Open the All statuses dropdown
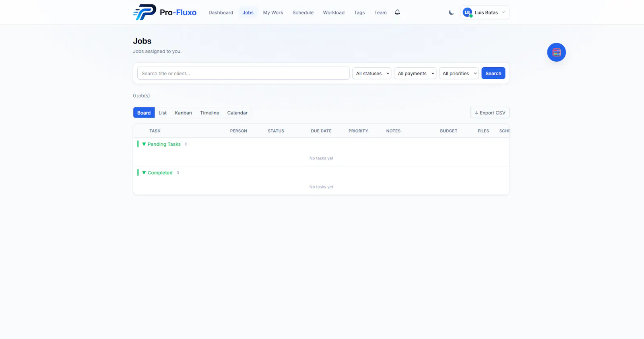 (372, 73)
